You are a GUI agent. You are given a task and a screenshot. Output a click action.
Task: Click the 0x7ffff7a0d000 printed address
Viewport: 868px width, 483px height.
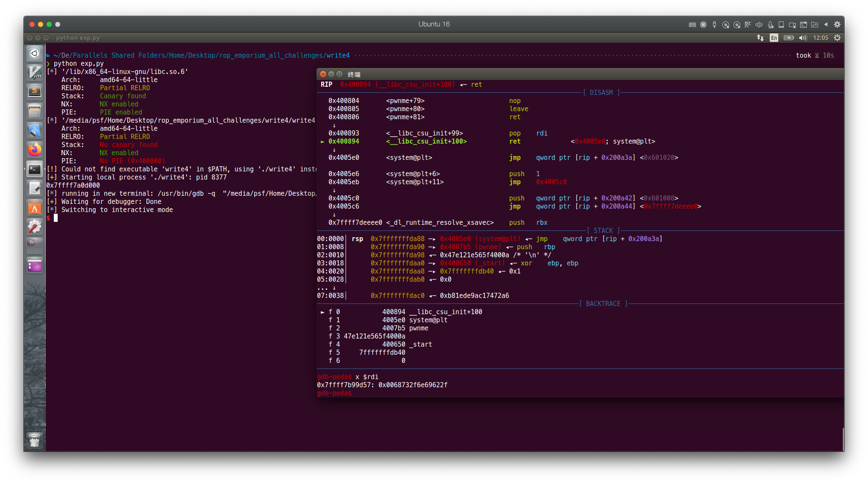73,186
